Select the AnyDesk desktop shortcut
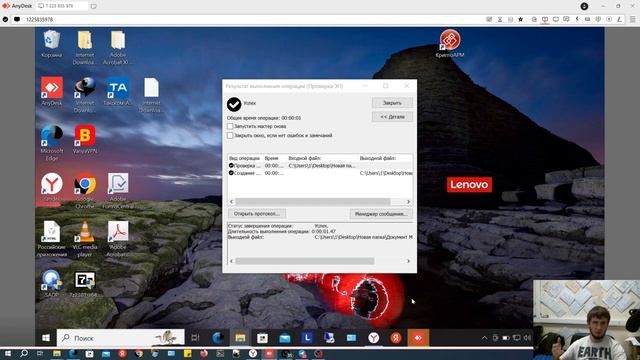This screenshot has width=640, height=360. (51, 91)
